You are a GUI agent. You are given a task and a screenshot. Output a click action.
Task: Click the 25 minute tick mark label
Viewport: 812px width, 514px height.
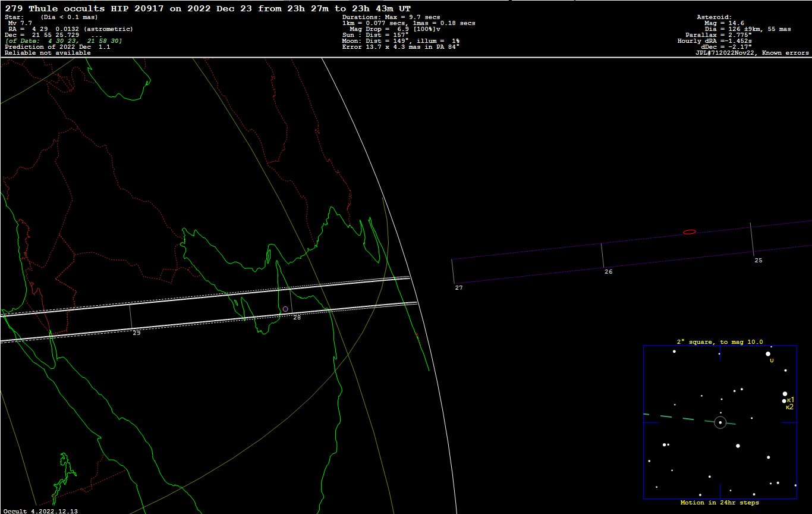point(758,261)
